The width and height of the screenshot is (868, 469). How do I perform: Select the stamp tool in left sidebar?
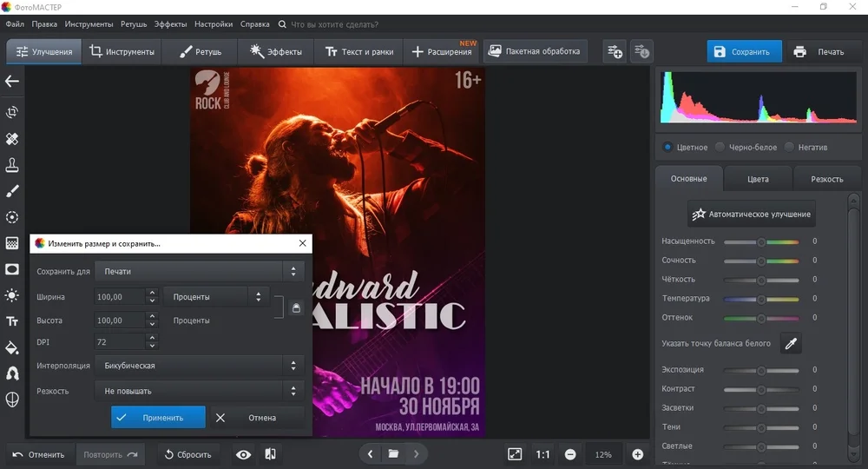pos(12,165)
